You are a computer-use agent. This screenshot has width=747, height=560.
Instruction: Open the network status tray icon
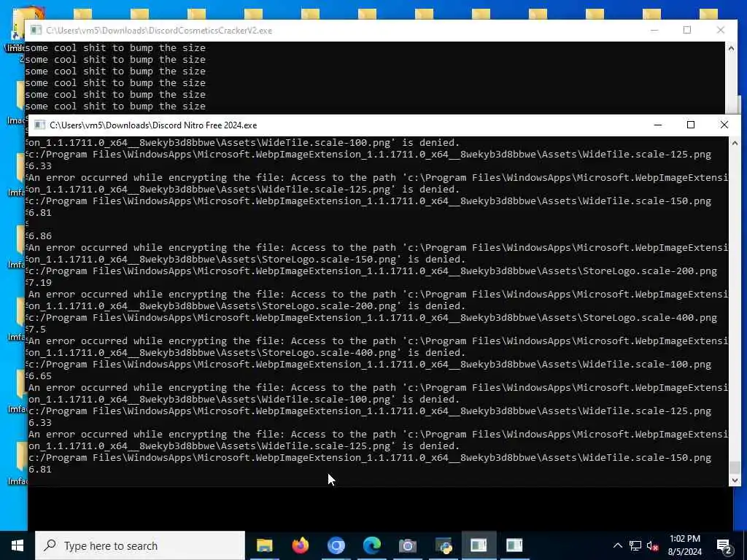[635, 545]
